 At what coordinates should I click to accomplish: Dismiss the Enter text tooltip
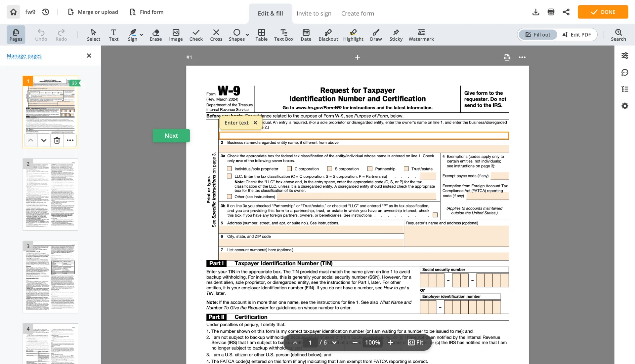(x=255, y=123)
